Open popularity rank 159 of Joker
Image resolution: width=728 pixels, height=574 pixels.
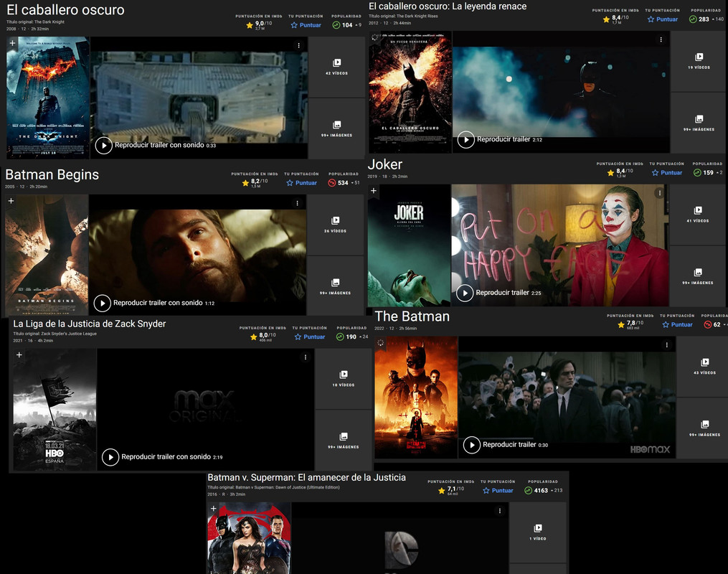(708, 173)
